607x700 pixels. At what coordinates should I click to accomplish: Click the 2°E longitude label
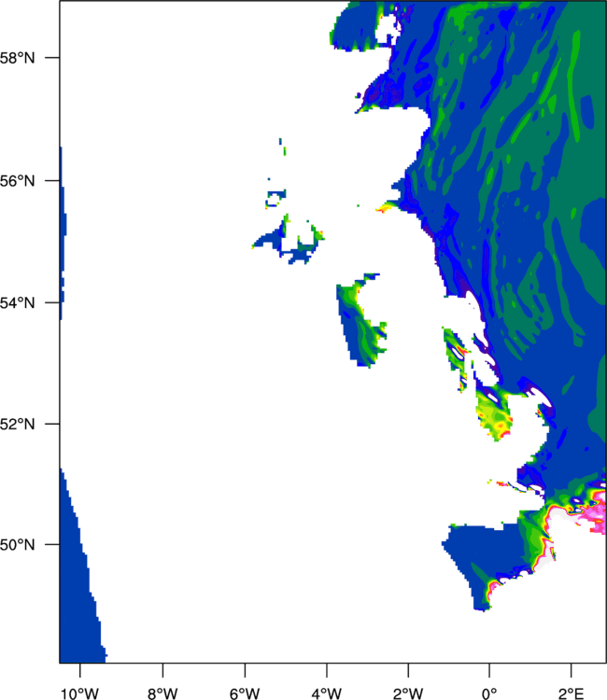571,692
